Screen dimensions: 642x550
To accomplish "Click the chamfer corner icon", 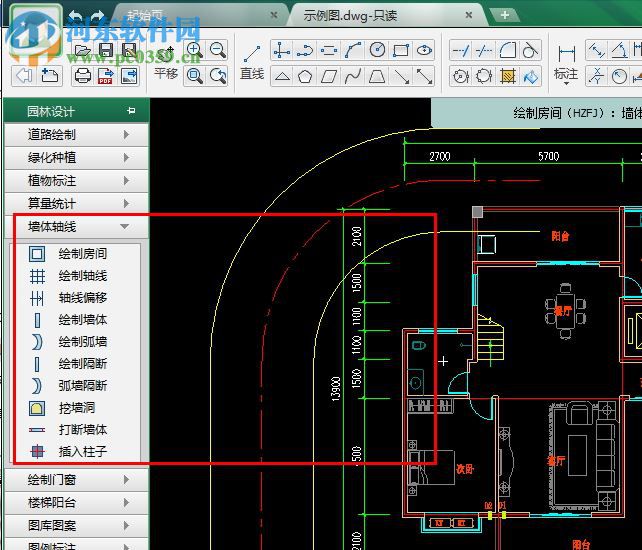I will pos(508,50).
